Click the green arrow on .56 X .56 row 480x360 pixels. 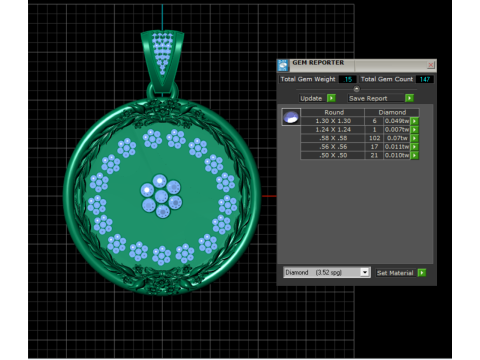414,147
